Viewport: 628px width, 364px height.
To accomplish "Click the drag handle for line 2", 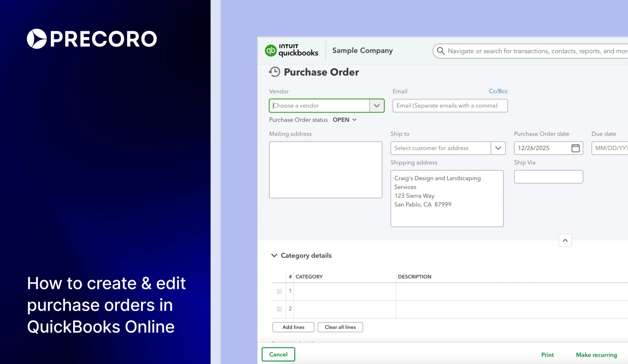I will [279, 309].
